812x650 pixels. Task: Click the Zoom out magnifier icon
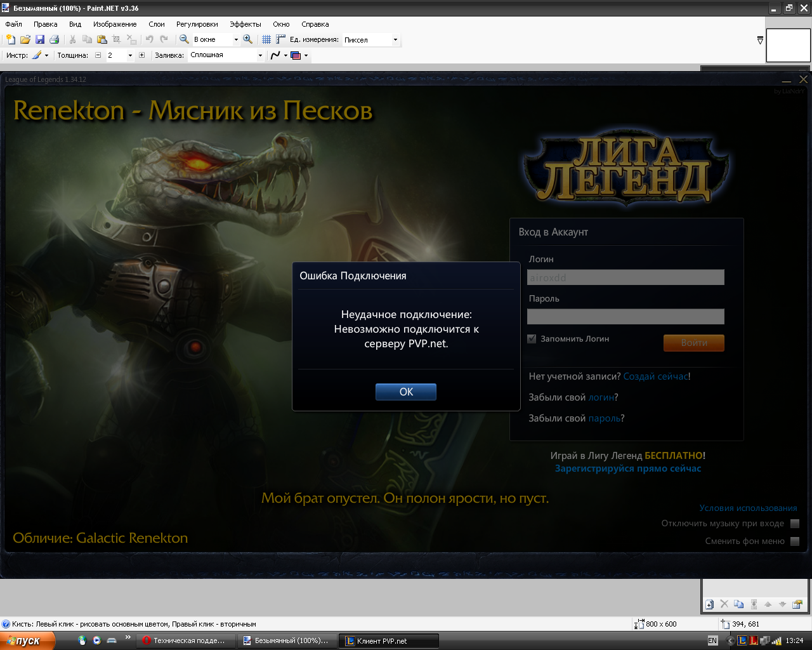click(184, 39)
